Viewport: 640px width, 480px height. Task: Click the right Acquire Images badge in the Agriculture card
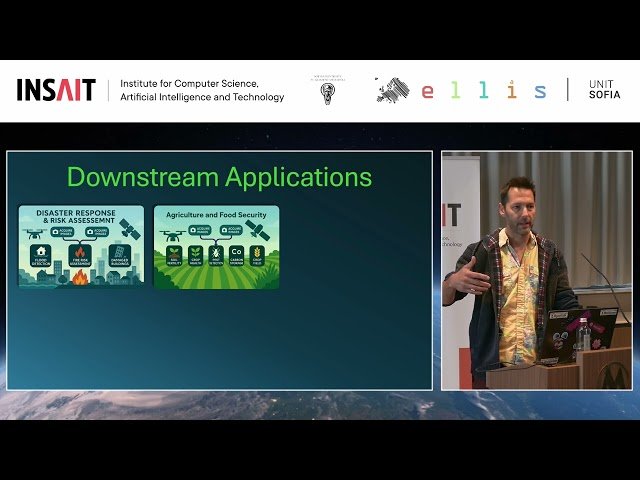pyautogui.click(x=231, y=230)
